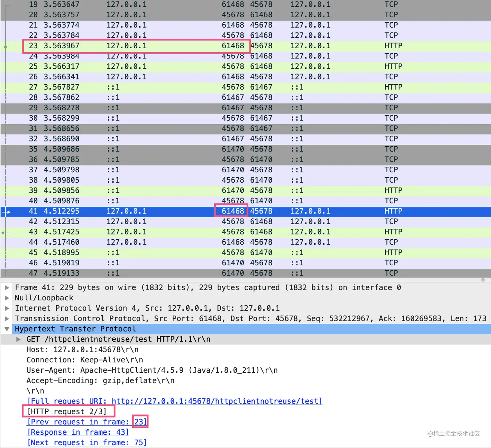Select packet 20 at time 3.563757
Screen dimensions: 491x448
[245, 15]
